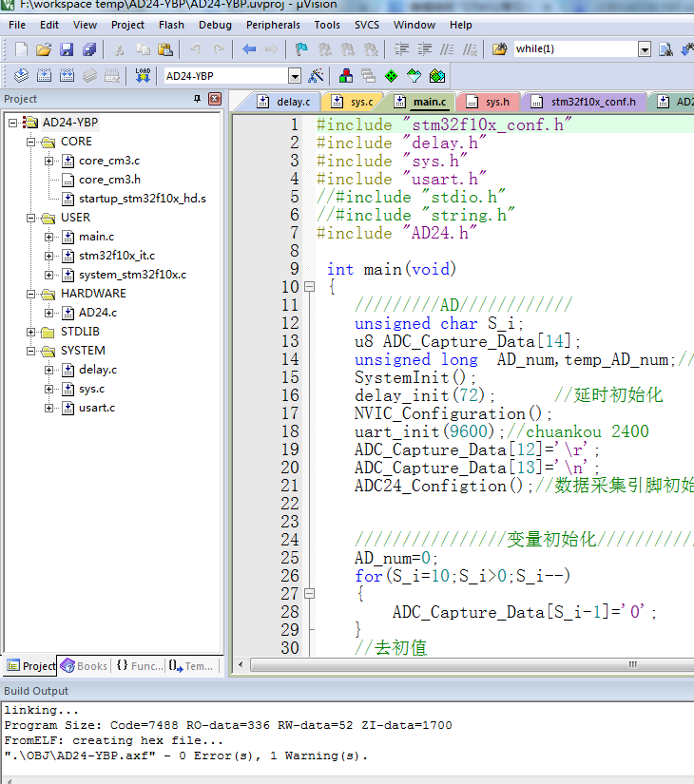Download to flash with the LOAD icon
Image resolution: width=694 pixels, height=784 pixels.
click(x=143, y=76)
